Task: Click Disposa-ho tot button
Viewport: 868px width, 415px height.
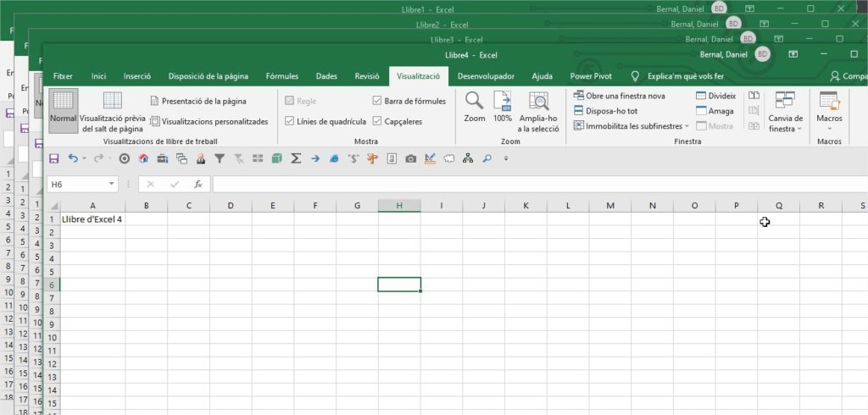Action: click(605, 111)
